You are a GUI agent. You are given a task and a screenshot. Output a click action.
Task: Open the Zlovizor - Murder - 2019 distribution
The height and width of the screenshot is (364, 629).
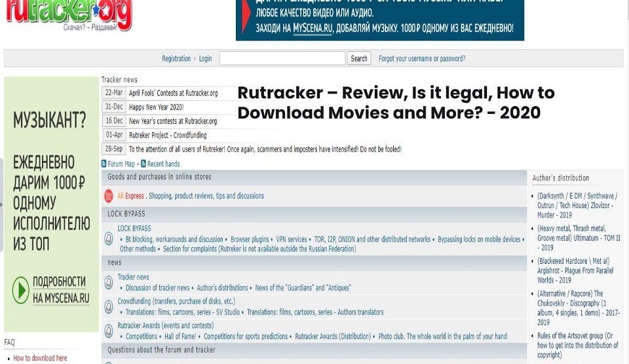pyautogui.click(x=577, y=206)
